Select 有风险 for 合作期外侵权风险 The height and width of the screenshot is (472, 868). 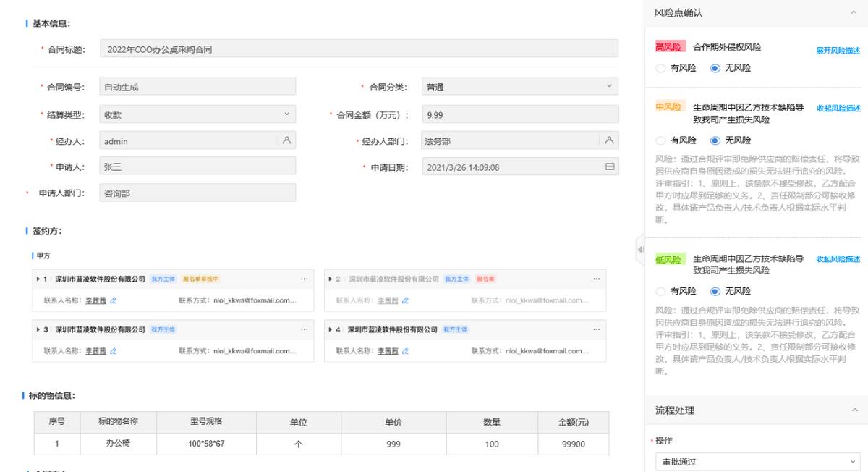click(659, 68)
